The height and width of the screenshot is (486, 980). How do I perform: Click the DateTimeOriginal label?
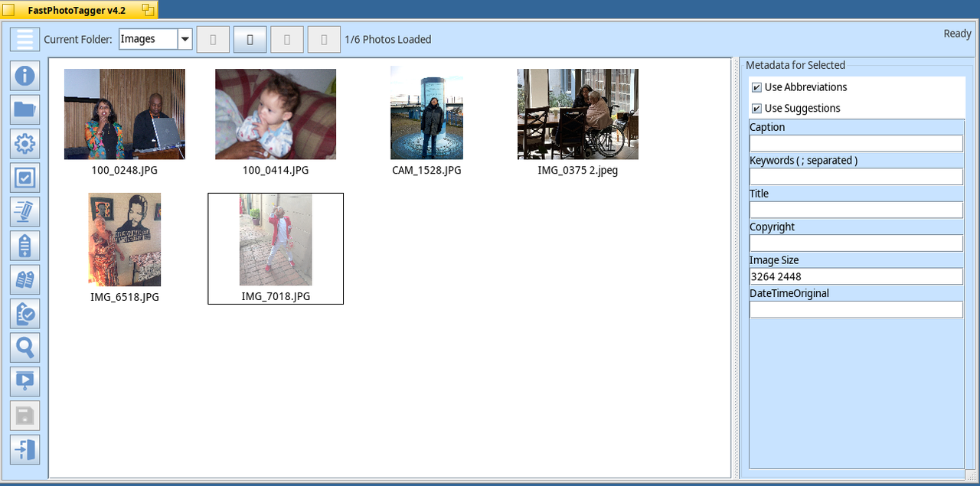pyautogui.click(x=789, y=293)
